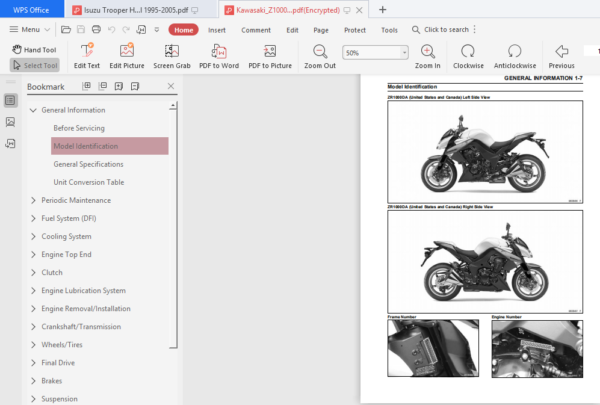Expand Periodic Maintenance bookmark

point(33,200)
